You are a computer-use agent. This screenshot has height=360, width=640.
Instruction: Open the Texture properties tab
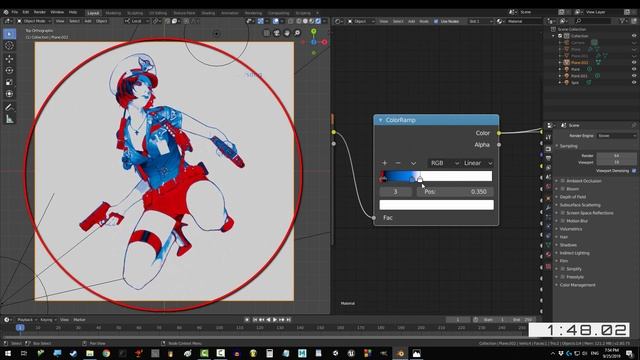(548, 266)
